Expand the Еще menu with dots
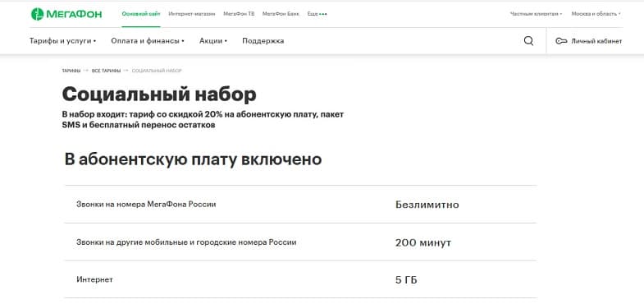Screen dimensions: 644x304 (x=317, y=14)
